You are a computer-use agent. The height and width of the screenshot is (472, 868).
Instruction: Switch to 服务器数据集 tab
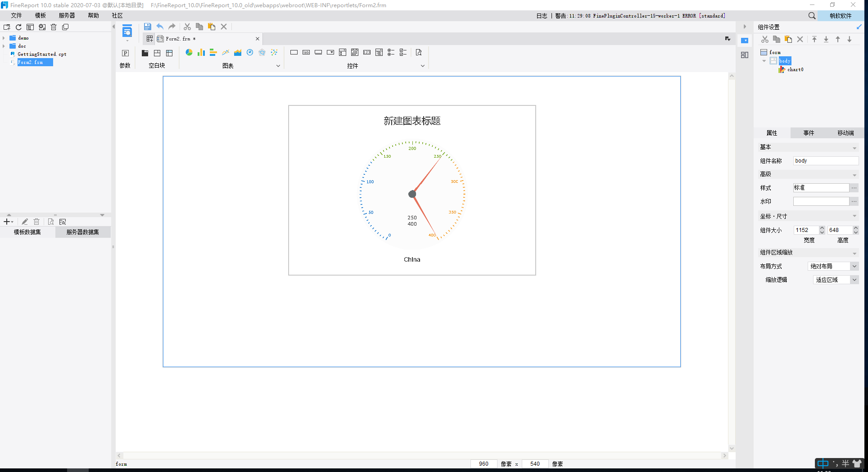83,232
